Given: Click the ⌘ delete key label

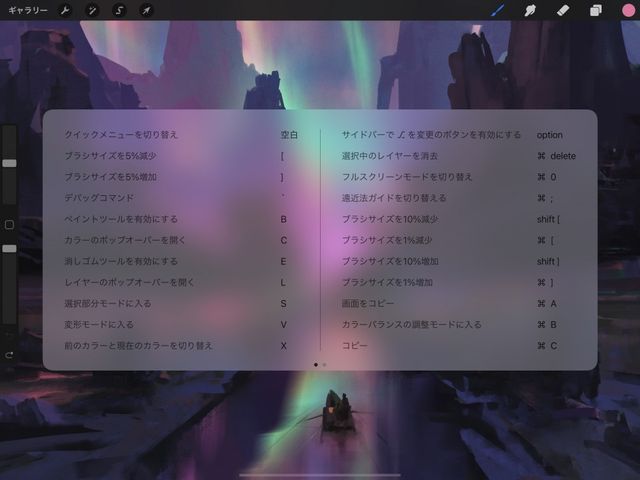Looking at the screenshot, I should pos(556,156).
